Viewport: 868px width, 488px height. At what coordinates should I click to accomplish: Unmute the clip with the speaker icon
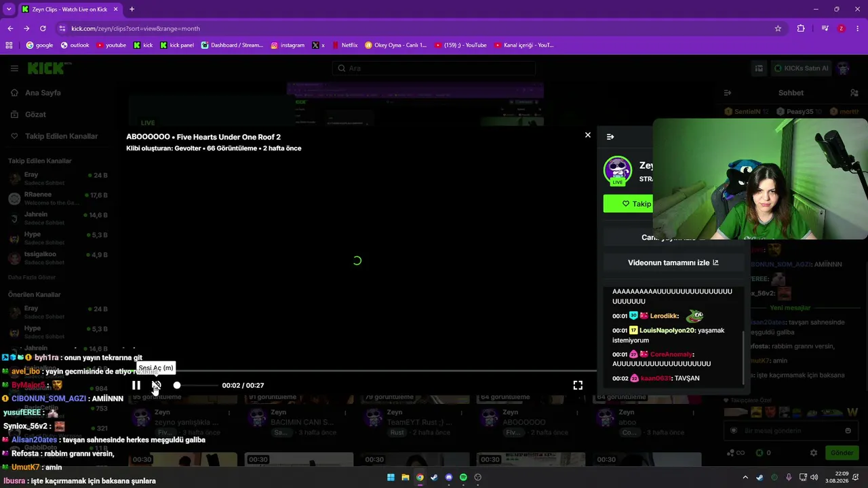[x=156, y=385]
